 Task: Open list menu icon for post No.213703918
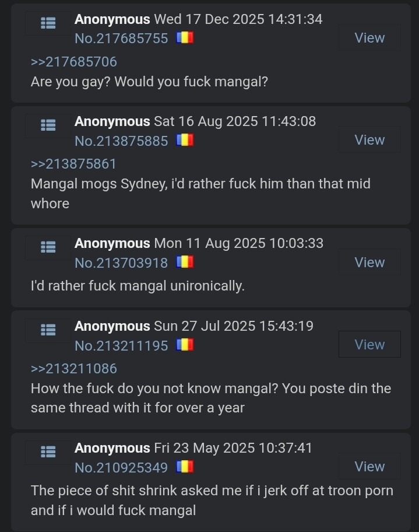(48, 247)
